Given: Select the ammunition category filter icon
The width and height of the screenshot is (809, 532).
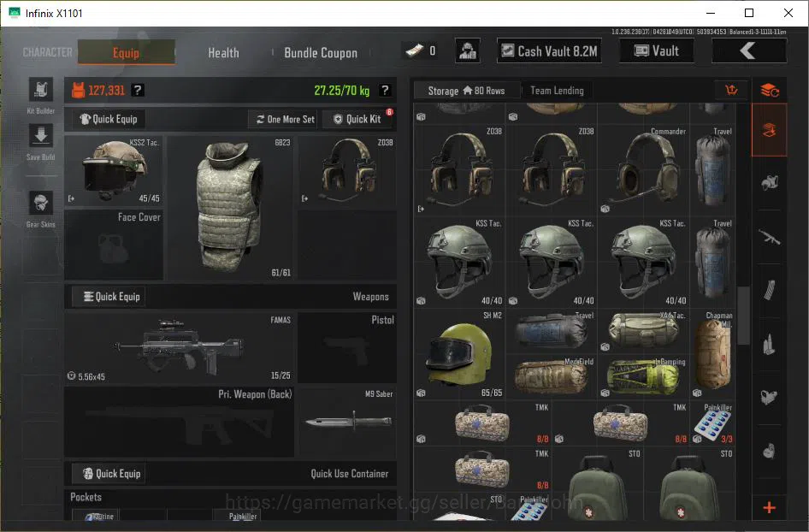Looking at the screenshot, I should pos(770,344).
